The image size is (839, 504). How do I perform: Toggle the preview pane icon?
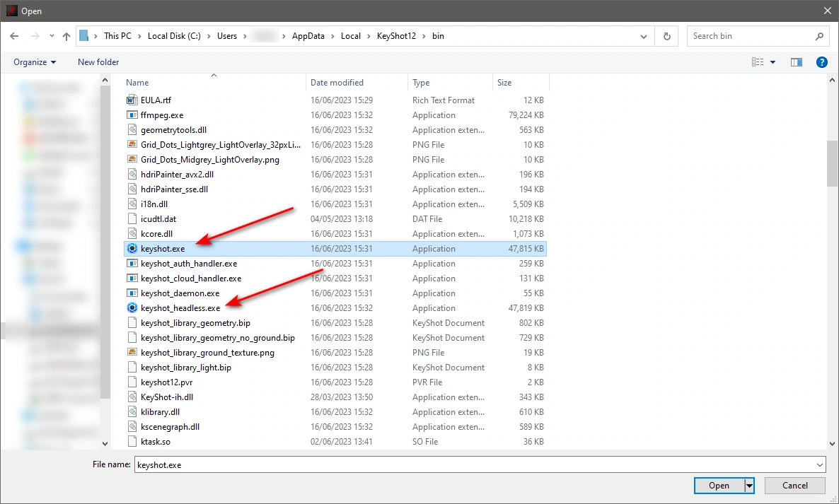[x=796, y=62]
